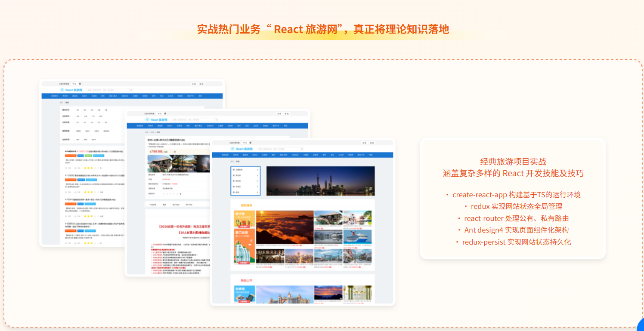
Task: Expand the last item in the side category menu
Action: pyautogui.click(x=245, y=193)
